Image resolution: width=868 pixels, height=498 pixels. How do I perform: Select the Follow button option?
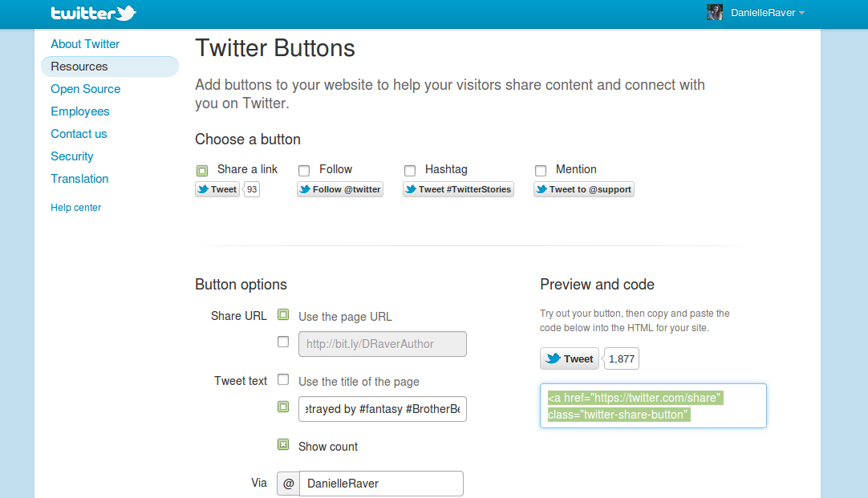tap(304, 171)
